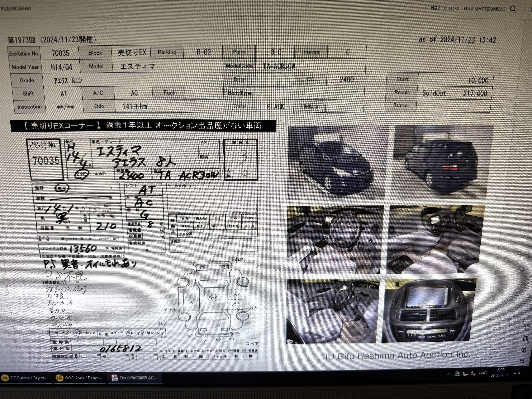This screenshot has height=399, width=532.
Task: Click the muted volume tray icon
Action: 473,373
